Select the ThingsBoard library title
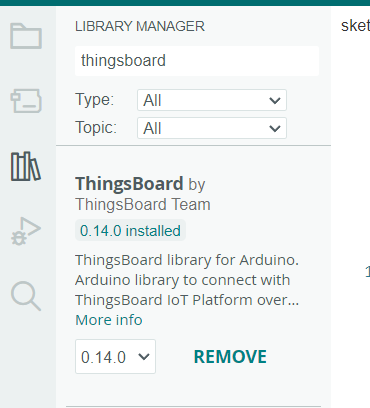Image resolution: width=370 pixels, height=408 pixels. pos(129,184)
